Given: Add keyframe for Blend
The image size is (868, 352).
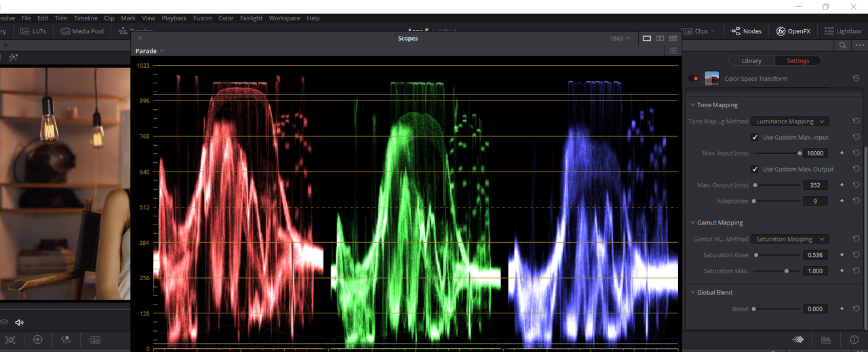Looking at the screenshot, I should point(842,309).
